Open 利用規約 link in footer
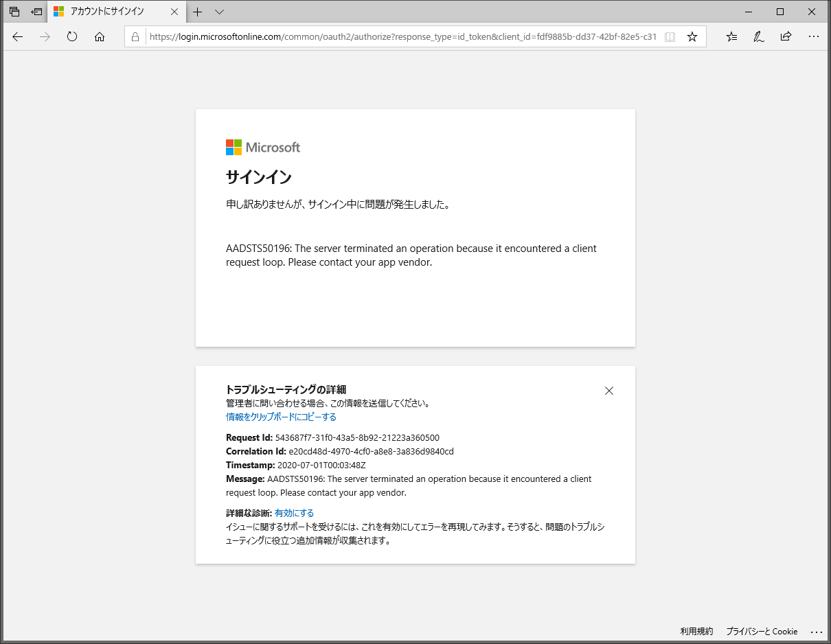Screen dimensions: 831x644 tap(696, 631)
